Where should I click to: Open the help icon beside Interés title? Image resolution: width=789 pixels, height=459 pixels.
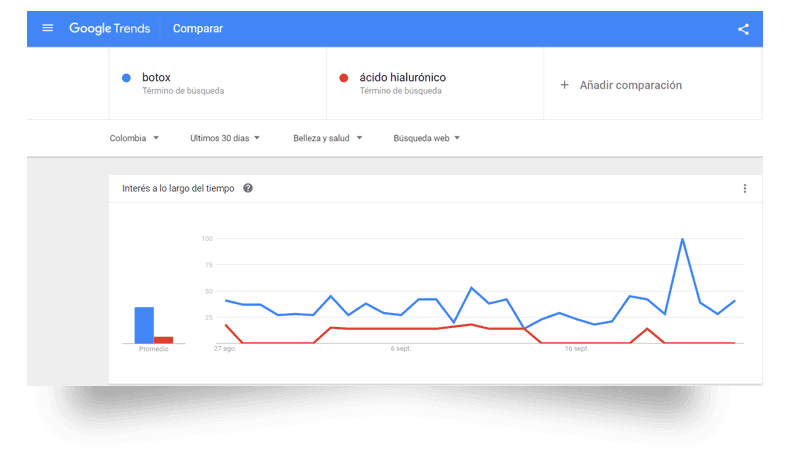tap(248, 188)
